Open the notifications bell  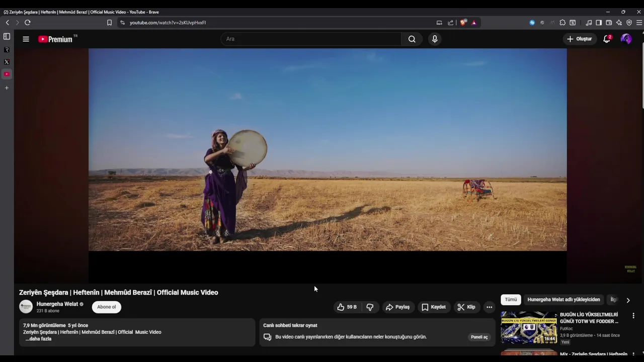tap(607, 39)
